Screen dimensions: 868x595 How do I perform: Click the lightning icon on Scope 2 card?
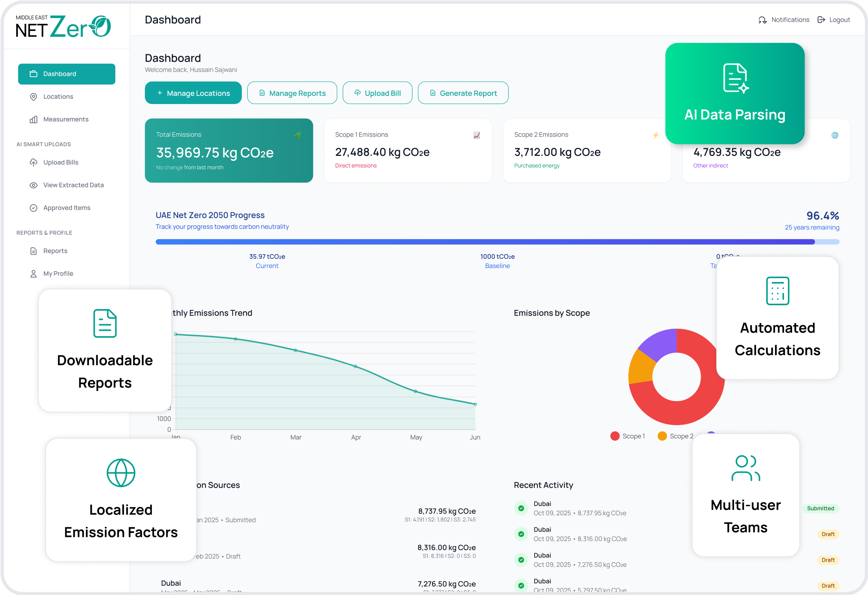pyautogui.click(x=655, y=135)
